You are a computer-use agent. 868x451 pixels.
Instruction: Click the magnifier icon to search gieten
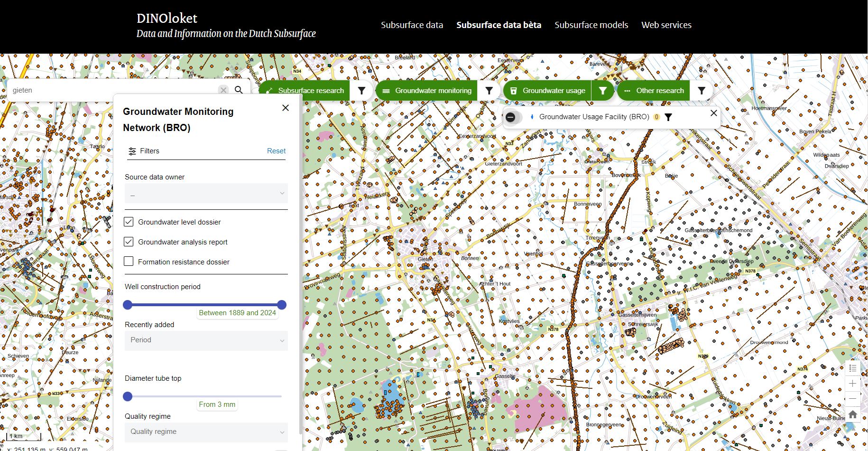click(239, 90)
